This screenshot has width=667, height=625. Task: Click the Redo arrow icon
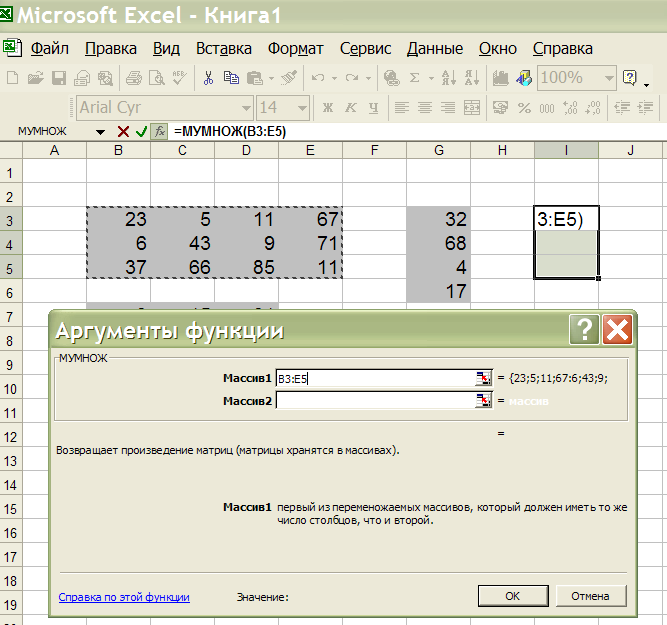[x=352, y=78]
